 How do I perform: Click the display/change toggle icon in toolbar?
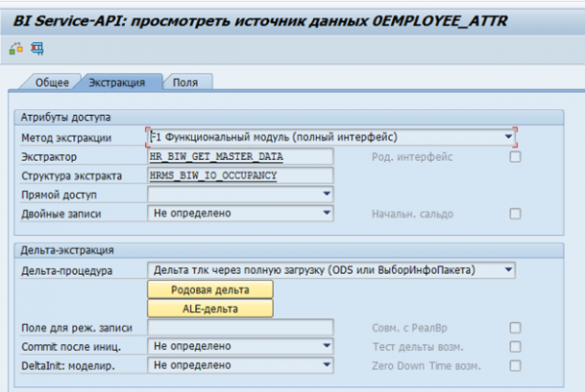tap(16, 46)
